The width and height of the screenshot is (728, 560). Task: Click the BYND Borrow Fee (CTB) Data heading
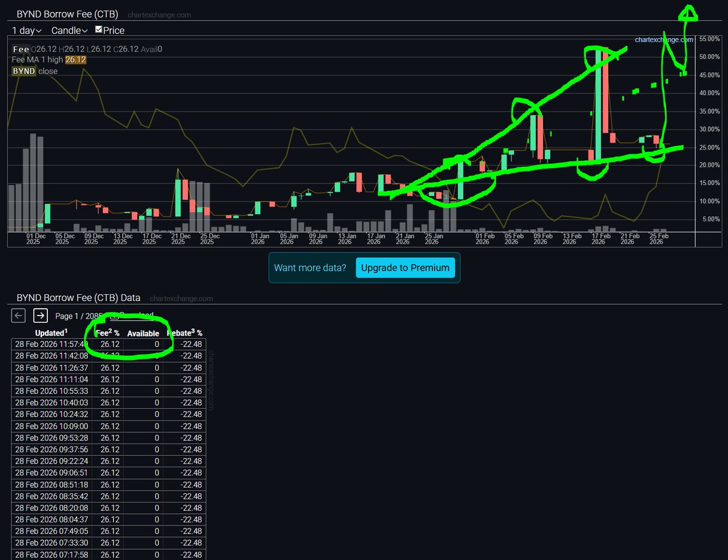pos(78,298)
